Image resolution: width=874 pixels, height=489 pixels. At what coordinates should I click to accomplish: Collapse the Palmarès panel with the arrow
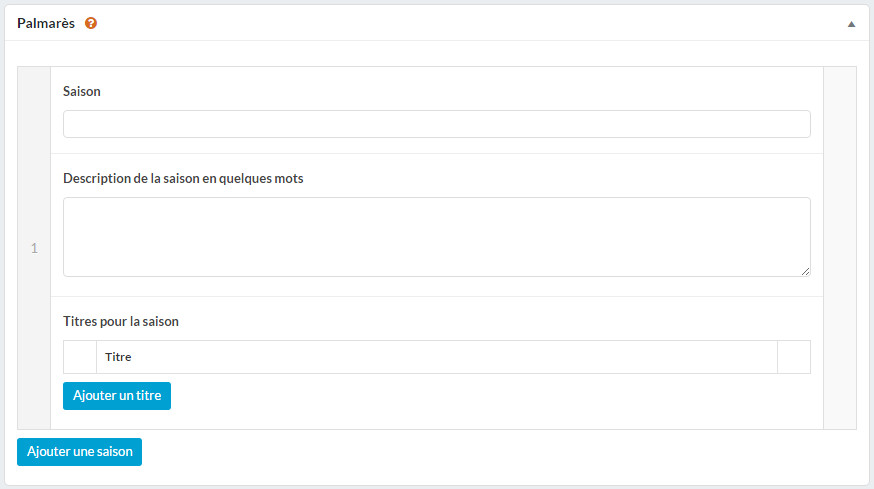click(x=851, y=24)
